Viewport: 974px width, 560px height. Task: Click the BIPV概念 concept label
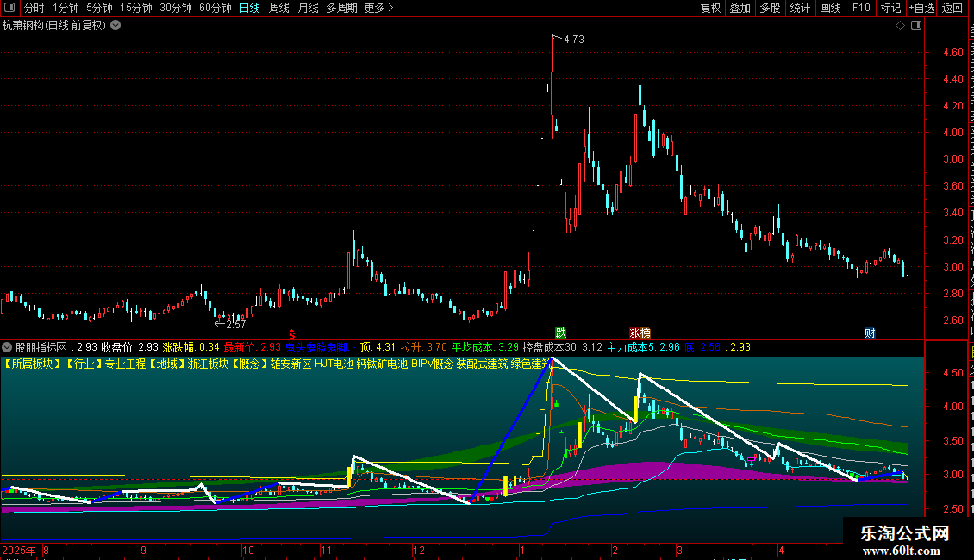click(x=433, y=364)
